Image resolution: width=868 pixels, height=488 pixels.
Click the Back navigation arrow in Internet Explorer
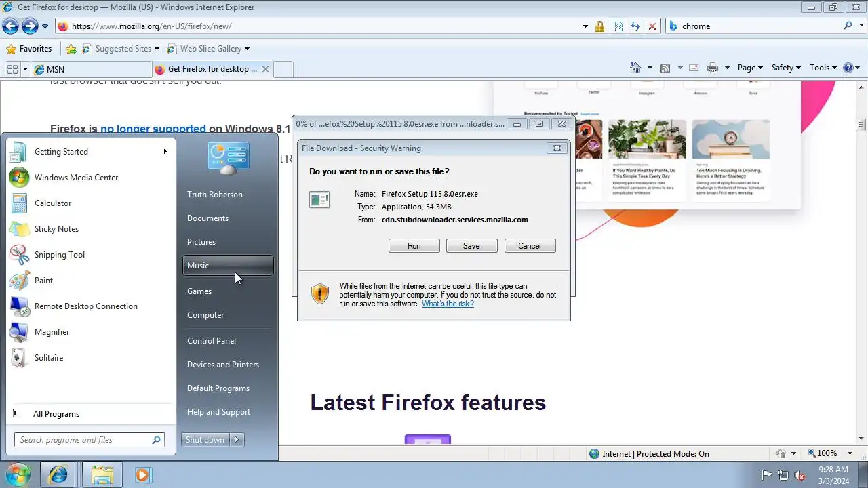(x=10, y=26)
